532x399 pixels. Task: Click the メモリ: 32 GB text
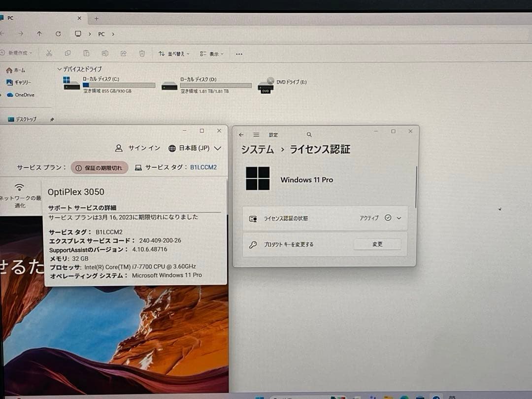tap(69, 259)
